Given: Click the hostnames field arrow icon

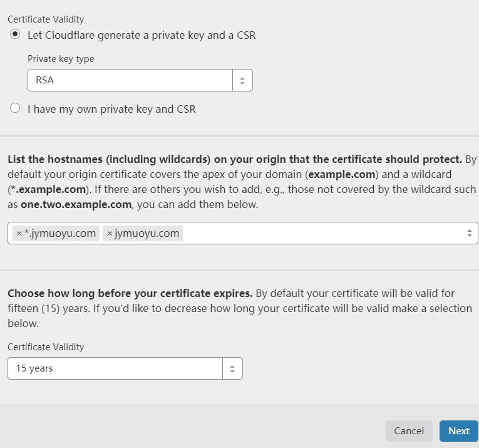Looking at the screenshot, I should click(469, 233).
